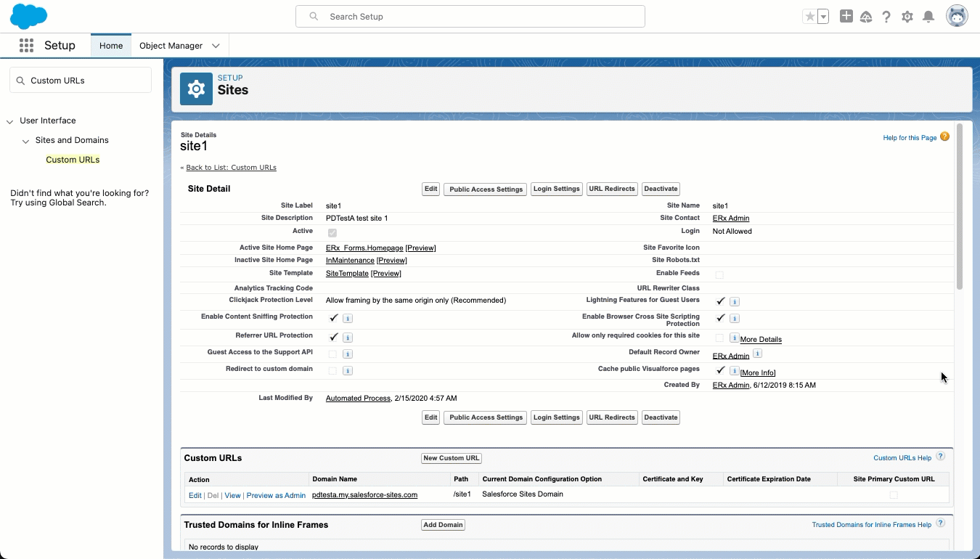
Task: Open the Trailhead guidance icon
Action: (x=866, y=17)
